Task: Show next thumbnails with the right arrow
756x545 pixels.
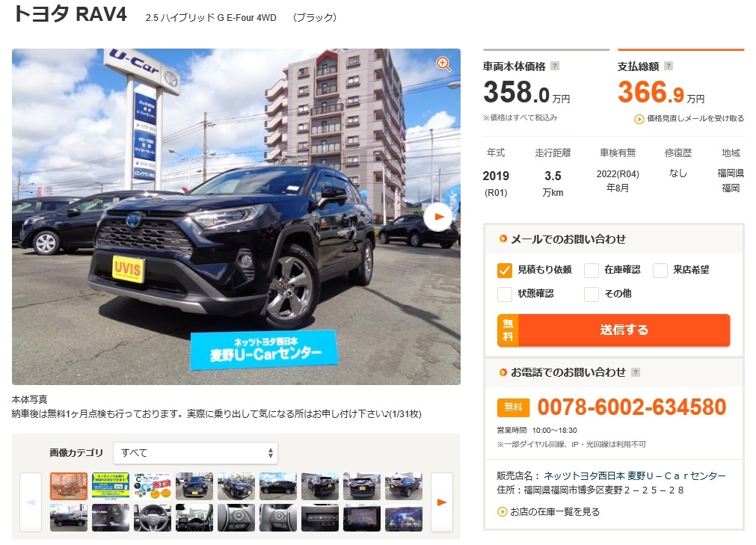Action: pos(442,502)
